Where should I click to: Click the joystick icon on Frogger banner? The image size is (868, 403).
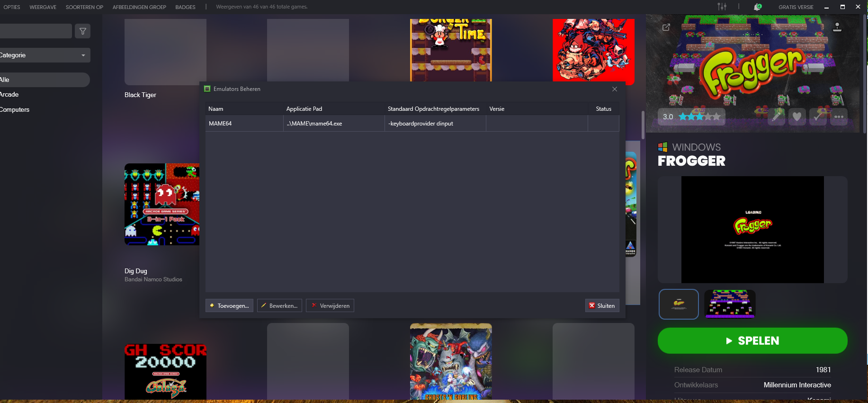click(x=837, y=27)
